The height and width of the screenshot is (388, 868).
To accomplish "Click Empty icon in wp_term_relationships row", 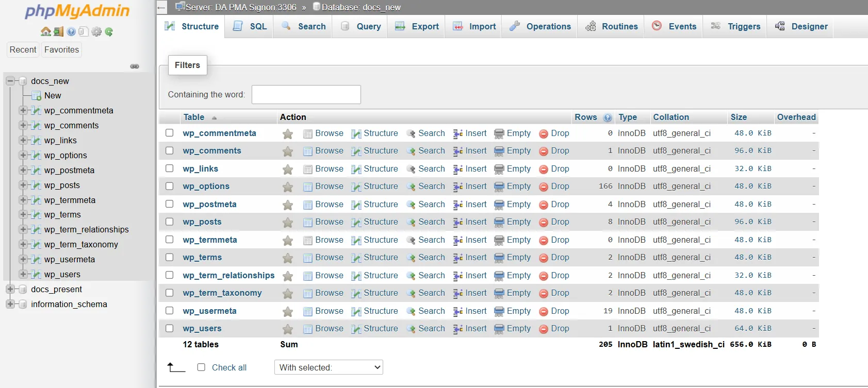I will (x=499, y=276).
